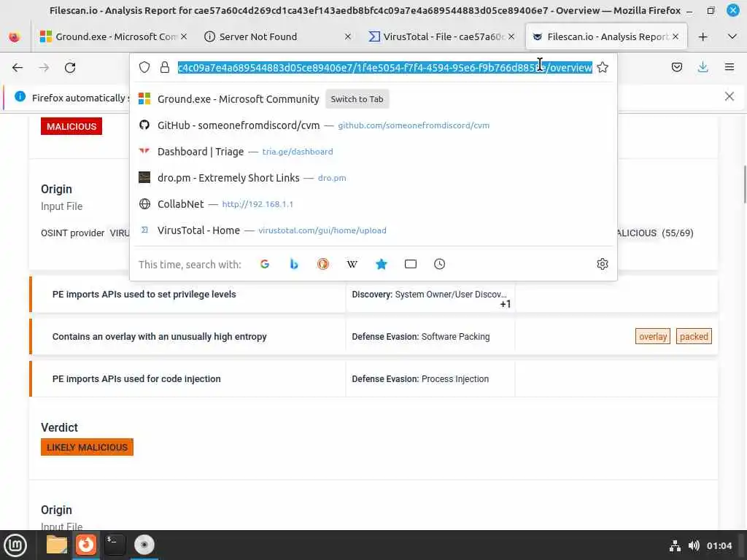
Task: Click 'PE imports APIs used for code injection'
Action: [136, 379]
